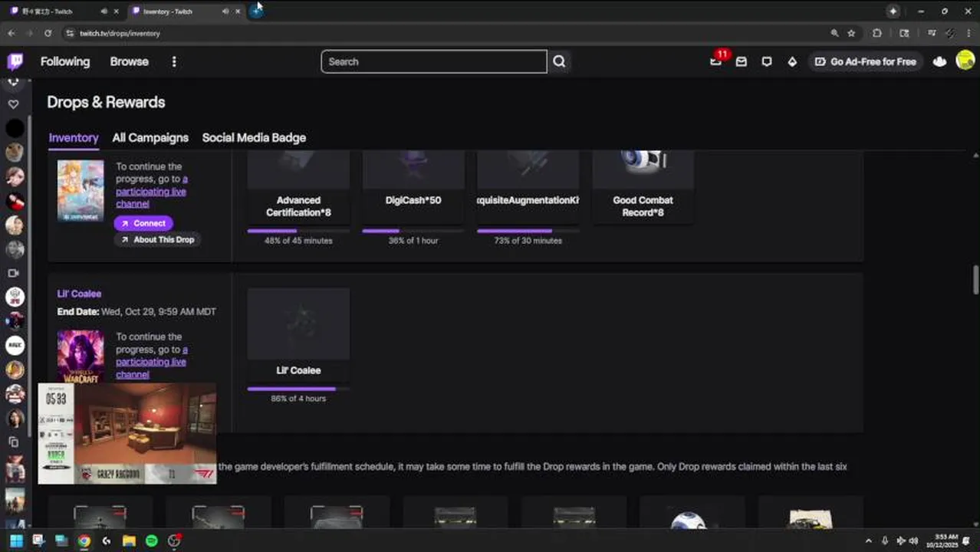
Task: Reload the page with browser refresh
Action: click(48, 33)
